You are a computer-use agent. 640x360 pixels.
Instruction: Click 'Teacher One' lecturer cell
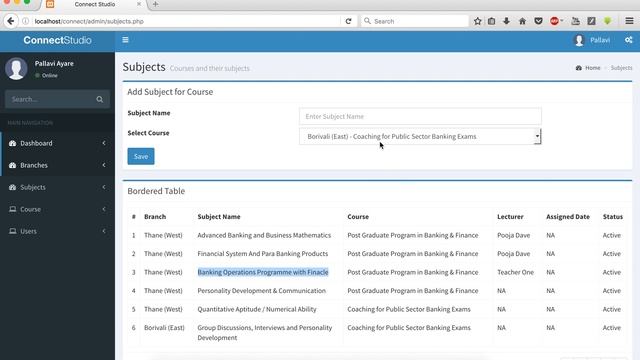point(516,272)
